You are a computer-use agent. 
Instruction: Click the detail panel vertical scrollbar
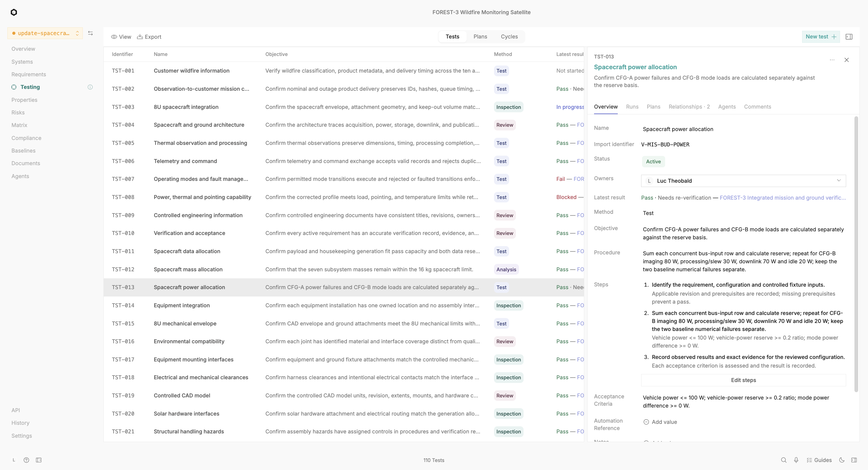click(856, 254)
